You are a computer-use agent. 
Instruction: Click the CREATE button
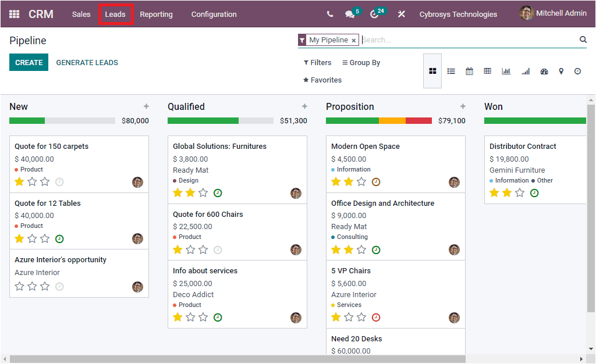click(29, 61)
